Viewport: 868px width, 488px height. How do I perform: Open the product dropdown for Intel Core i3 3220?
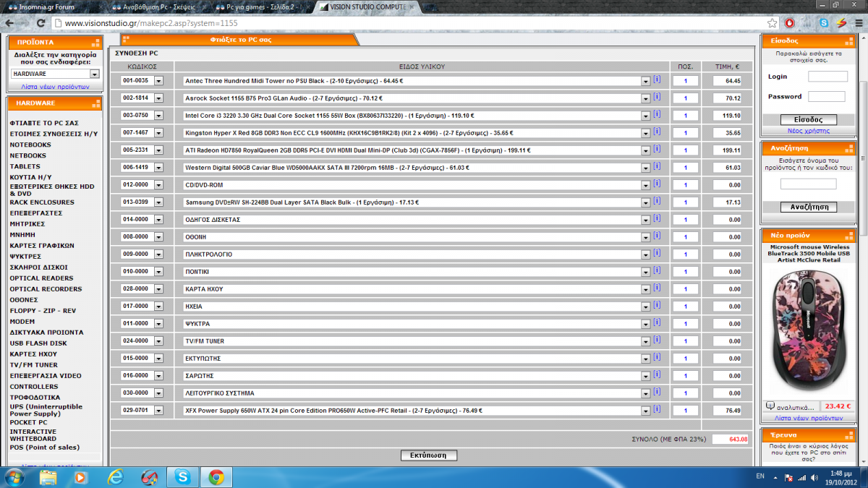coord(645,116)
